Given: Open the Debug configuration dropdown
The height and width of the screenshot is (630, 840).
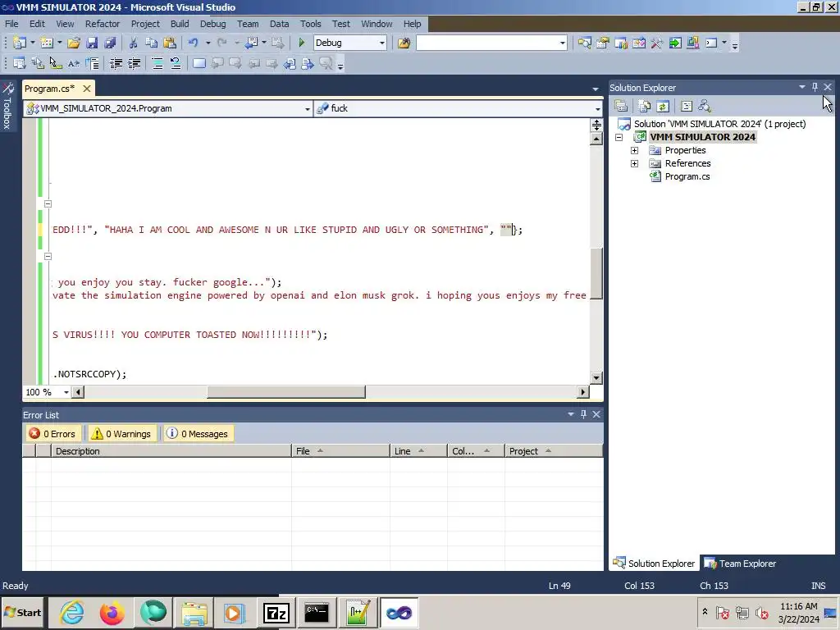Looking at the screenshot, I should coord(381,43).
